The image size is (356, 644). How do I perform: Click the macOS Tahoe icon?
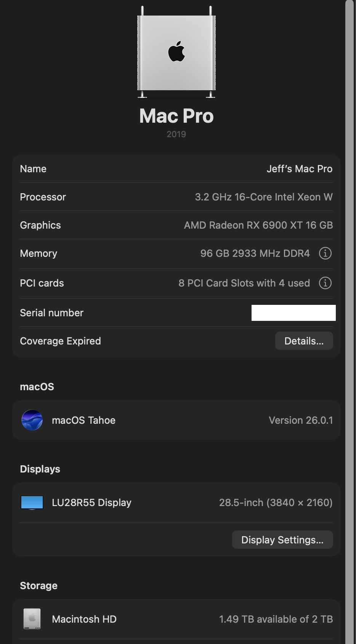(32, 420)
